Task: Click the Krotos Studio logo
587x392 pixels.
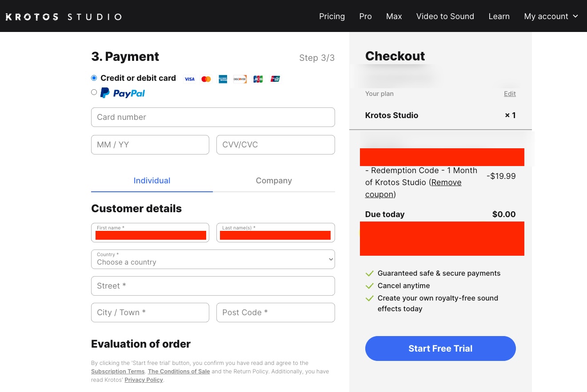Action: coord(64,17)
